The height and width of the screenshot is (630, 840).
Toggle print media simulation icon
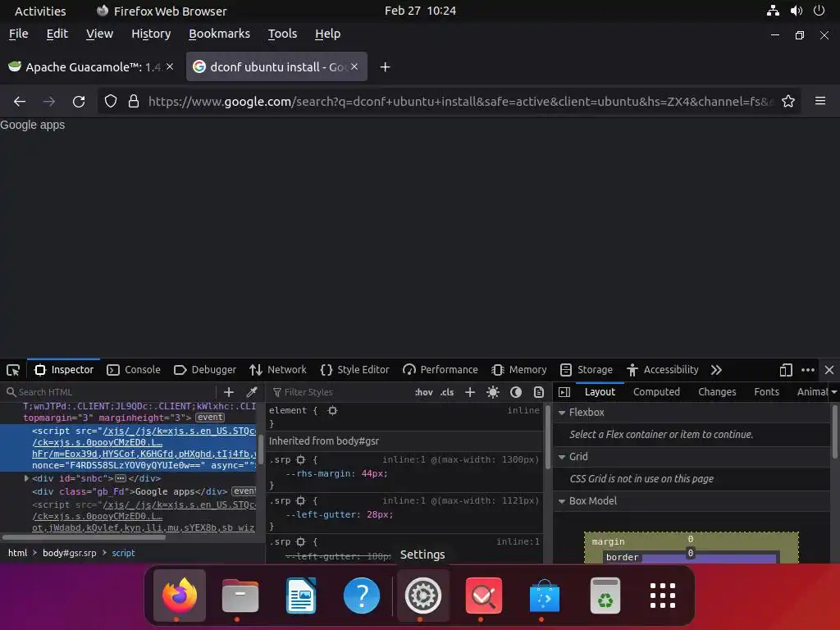539,392
